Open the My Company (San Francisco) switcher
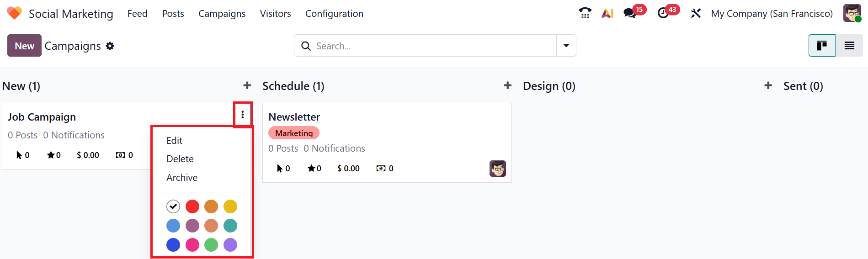The height and width of the screenshot is (259, 868). [x=772, y=14]
